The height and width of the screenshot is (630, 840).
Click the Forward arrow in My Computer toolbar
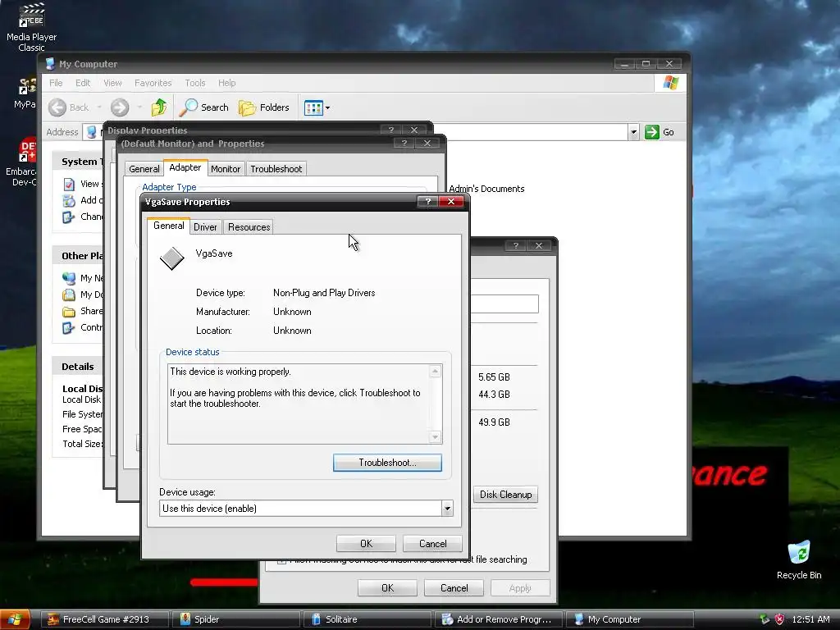(x=120, y=107)
